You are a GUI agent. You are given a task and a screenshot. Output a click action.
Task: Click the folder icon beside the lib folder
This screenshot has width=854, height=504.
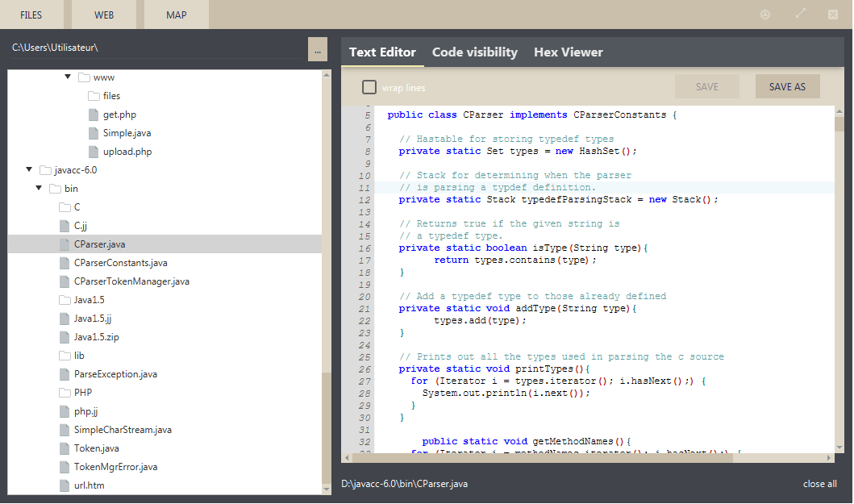click(65, 356)
